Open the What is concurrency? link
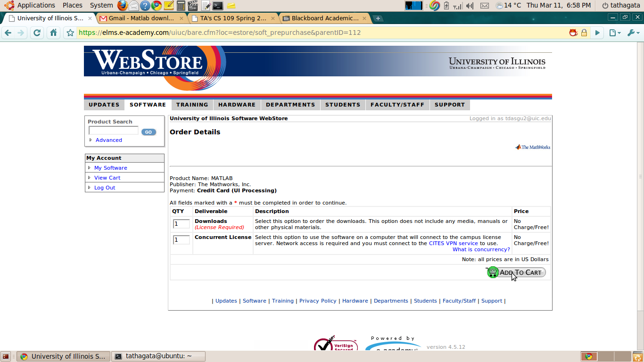This screenshot has width=644, height=362. pos(481,249)
